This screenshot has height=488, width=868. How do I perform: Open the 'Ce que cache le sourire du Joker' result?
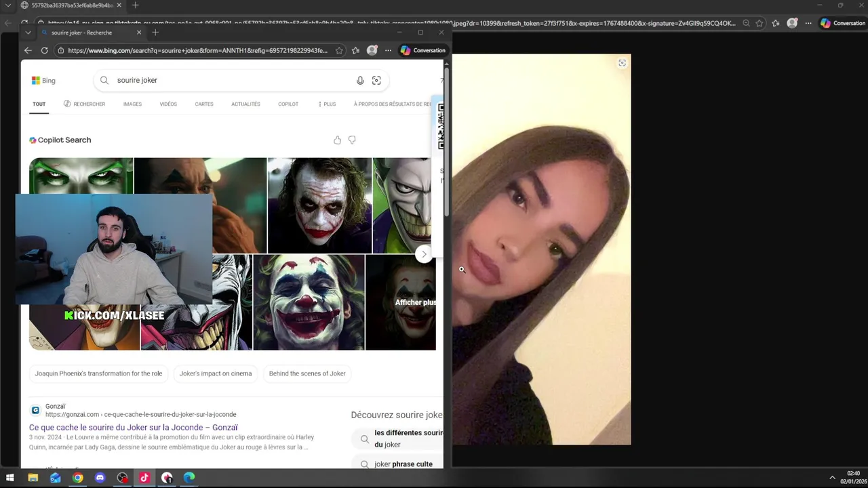tap(134, 428)
